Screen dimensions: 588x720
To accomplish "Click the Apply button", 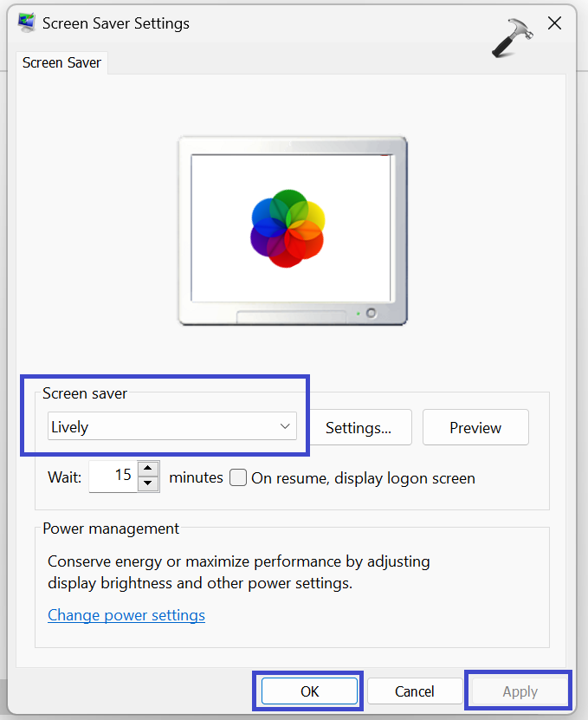I will point(520,691).
